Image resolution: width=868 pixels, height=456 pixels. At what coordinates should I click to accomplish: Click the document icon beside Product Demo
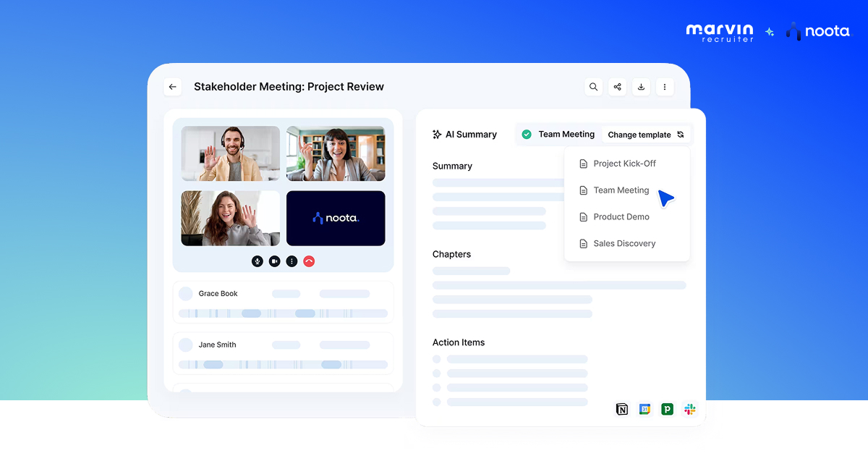pyautogui.click(x=584, y=217)
